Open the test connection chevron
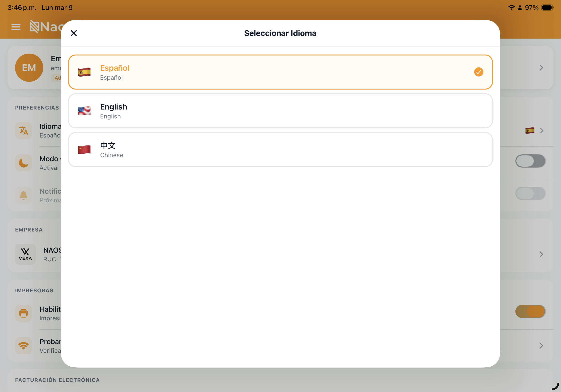The height and width of the screenshot is (392, 561). pyautogui.click(x=541, y=345)
